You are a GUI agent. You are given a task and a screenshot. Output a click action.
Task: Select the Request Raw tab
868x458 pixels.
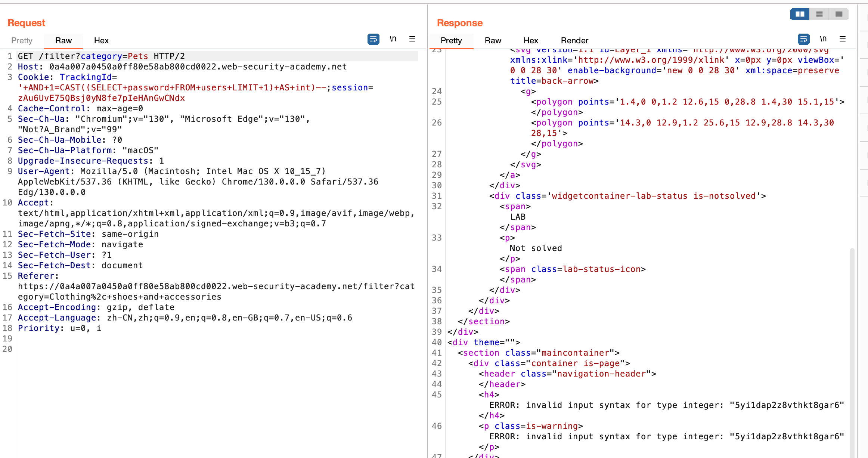[x=63, y=41]
